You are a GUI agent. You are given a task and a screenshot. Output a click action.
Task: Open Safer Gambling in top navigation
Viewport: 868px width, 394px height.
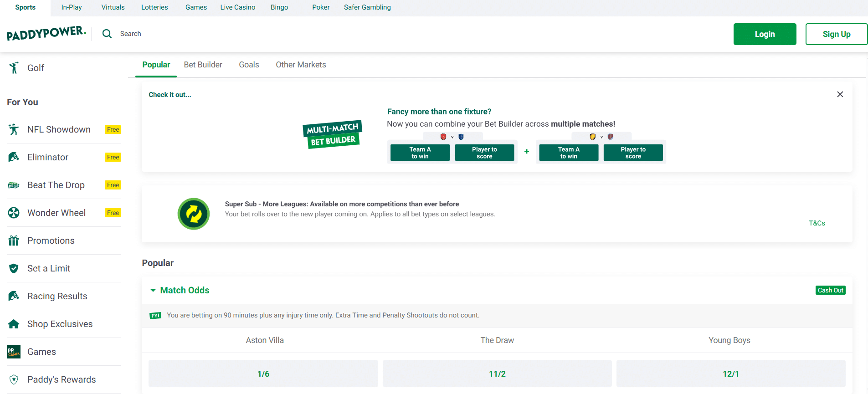[x=367, y=7]
